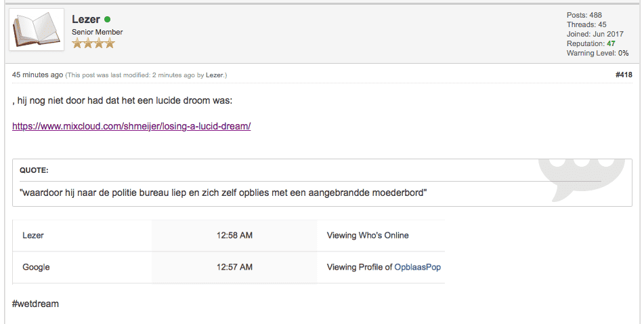Click the Posts: 488 stat
644x324 pixels.
584,15
